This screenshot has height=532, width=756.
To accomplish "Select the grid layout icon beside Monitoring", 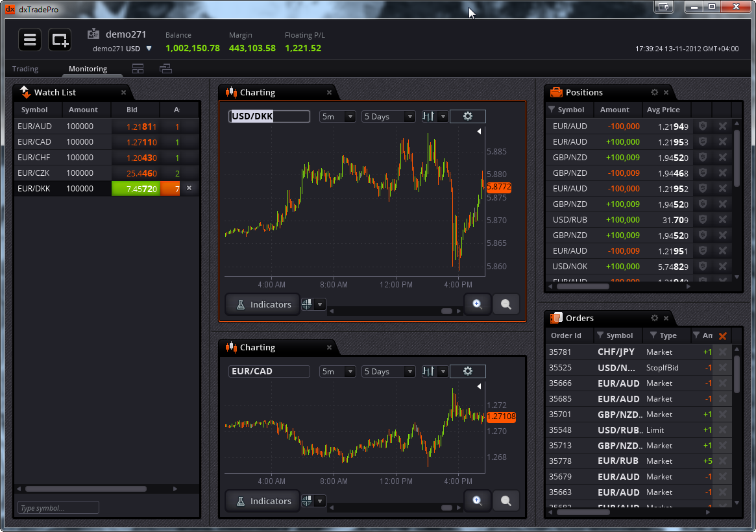I will point(138,69).
